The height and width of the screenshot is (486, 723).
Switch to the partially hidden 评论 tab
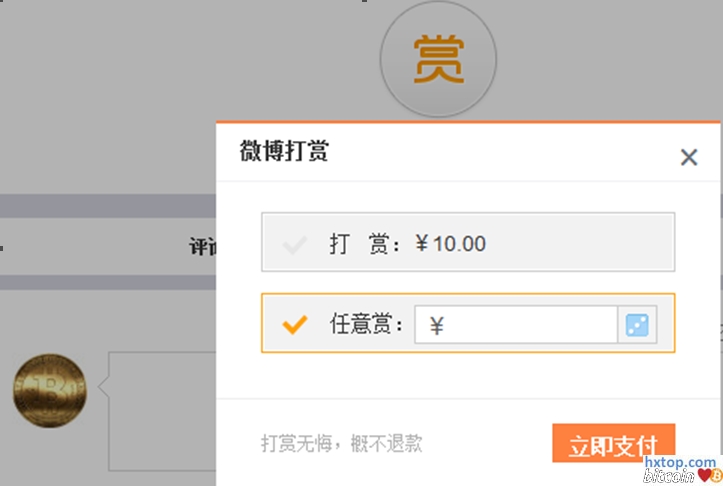203,246
